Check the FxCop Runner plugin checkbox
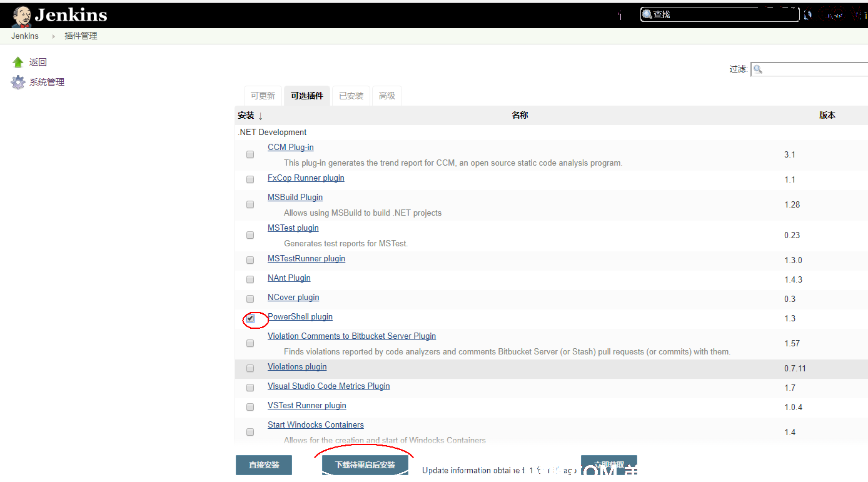Viewport: 868px width, 482px height. tap(250, 179)
